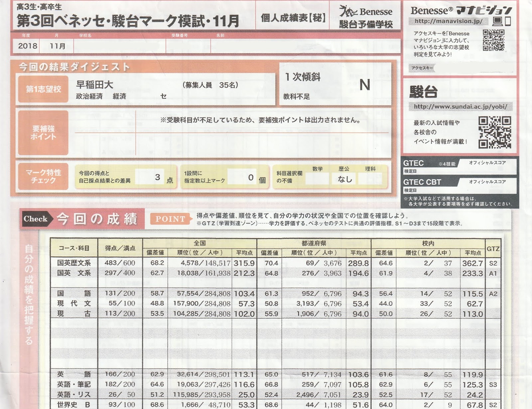The image size is (532, 409).
Task: Click the 国英歴文系 row label
Action: (x=74, y=263)
